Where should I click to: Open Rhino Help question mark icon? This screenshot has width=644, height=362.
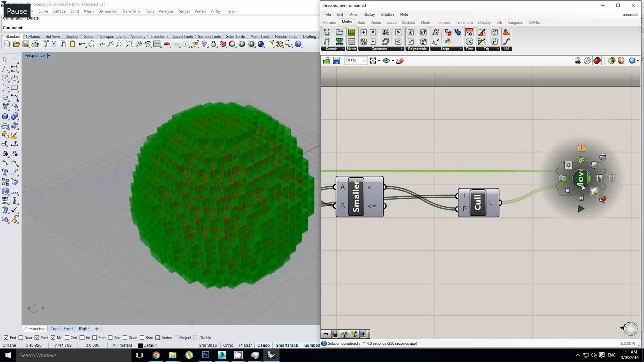click(x=298, y=44)
